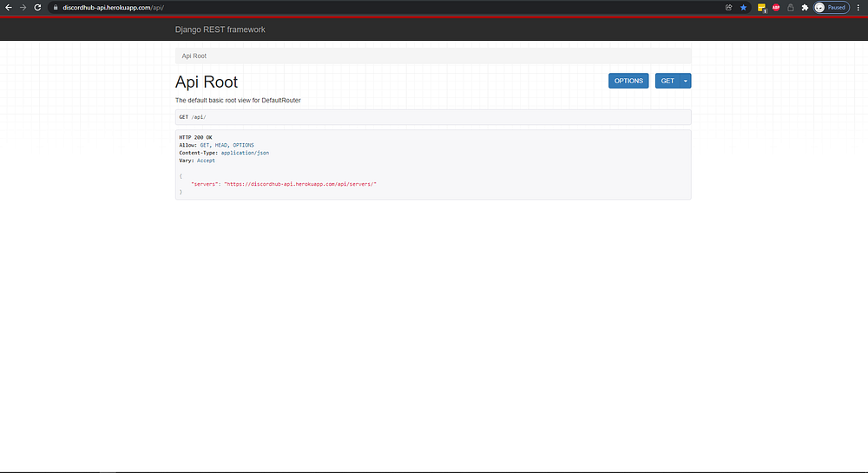Click the OPTIONS button

click(628, 81)
